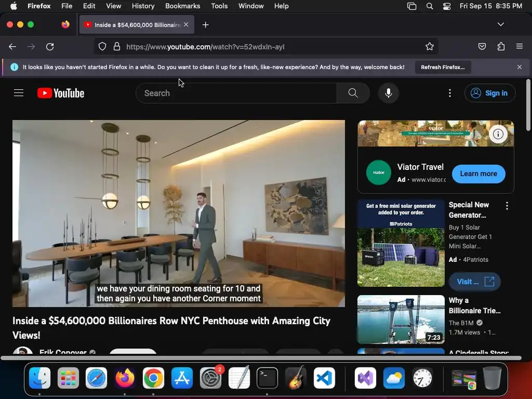This screenshot has height=399, width=532.
Task: Launch Safari from the Dock
Action: pos(96,378)
